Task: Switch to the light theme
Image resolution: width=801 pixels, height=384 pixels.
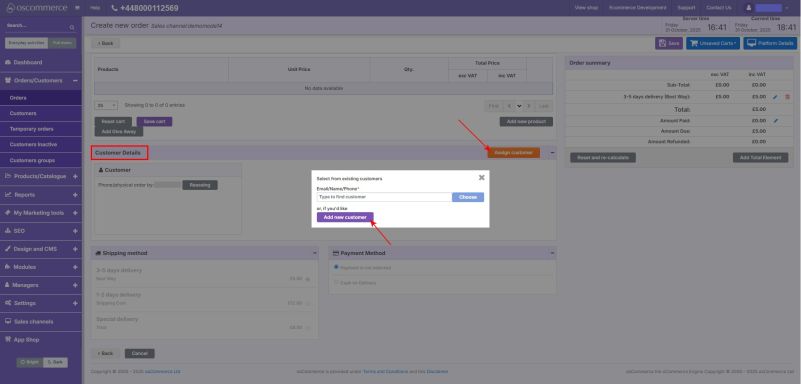Action: (x=30, y=362)
